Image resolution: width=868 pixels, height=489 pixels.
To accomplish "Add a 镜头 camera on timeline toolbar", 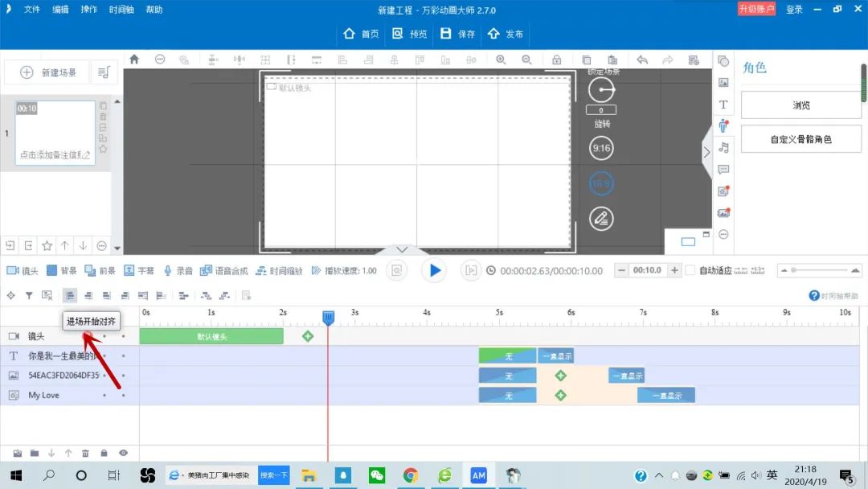I will pos(23,270).
